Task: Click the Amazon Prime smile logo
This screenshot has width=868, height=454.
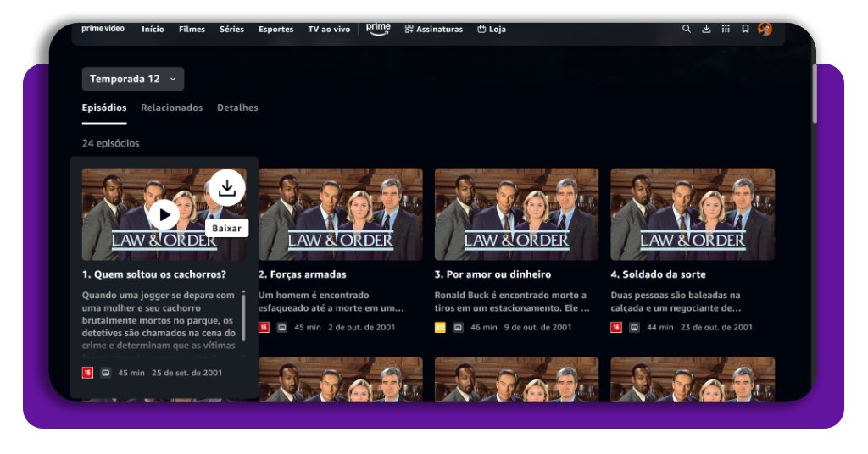Action: [x=378, y=29]
